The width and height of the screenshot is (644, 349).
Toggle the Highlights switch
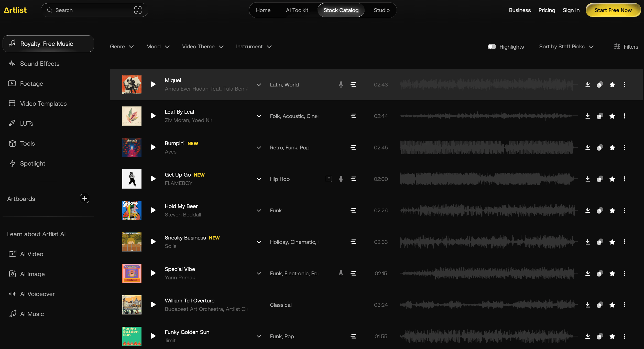(492, 47)
